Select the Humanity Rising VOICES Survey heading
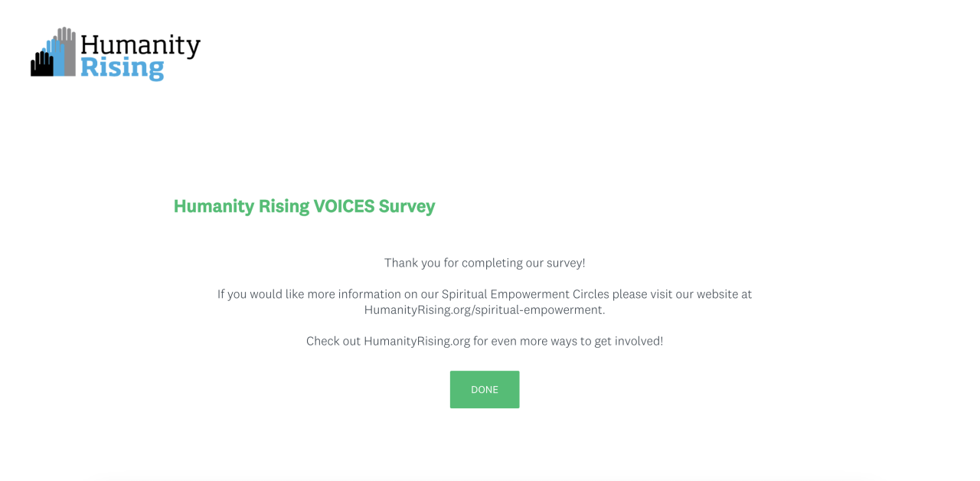 [x=304, y=206]
